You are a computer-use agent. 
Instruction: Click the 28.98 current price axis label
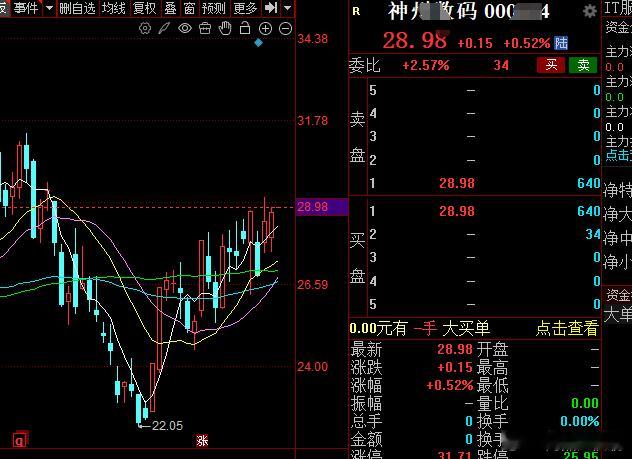pos(313,207)
